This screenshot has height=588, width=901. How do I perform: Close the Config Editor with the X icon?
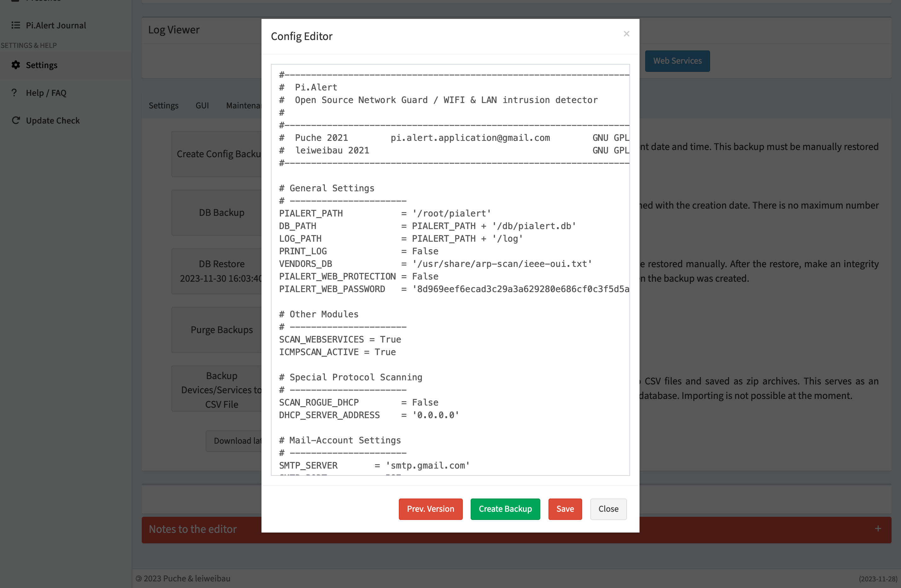[626, 34]
